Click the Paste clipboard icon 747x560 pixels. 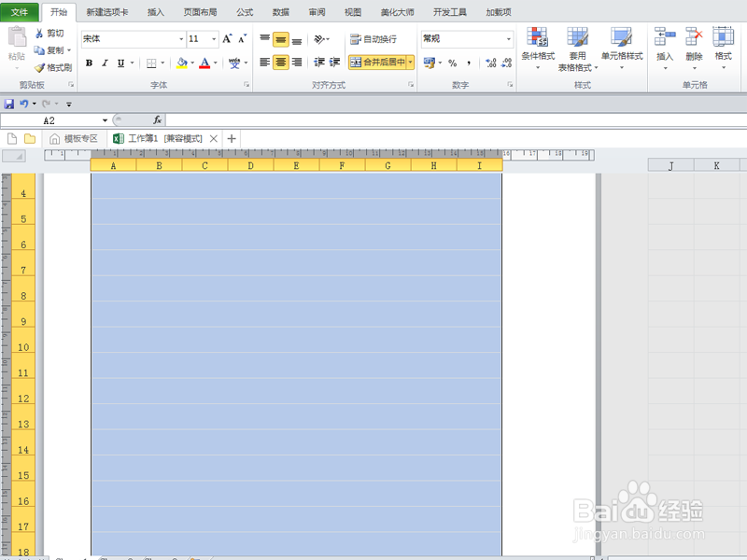coord(17,37)
